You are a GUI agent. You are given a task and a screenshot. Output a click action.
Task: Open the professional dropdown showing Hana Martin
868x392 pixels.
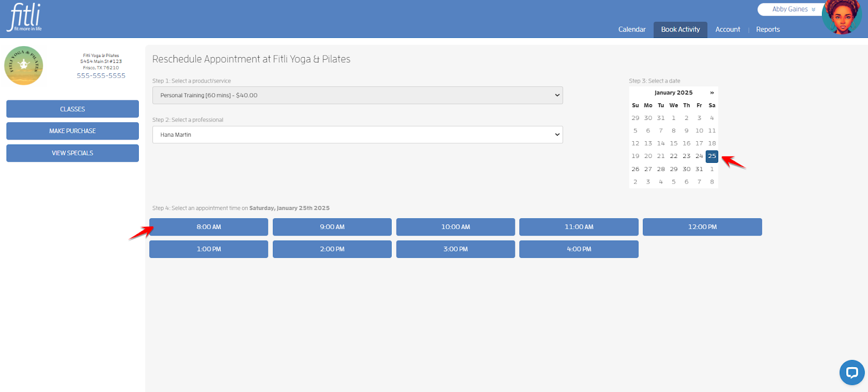358,135
